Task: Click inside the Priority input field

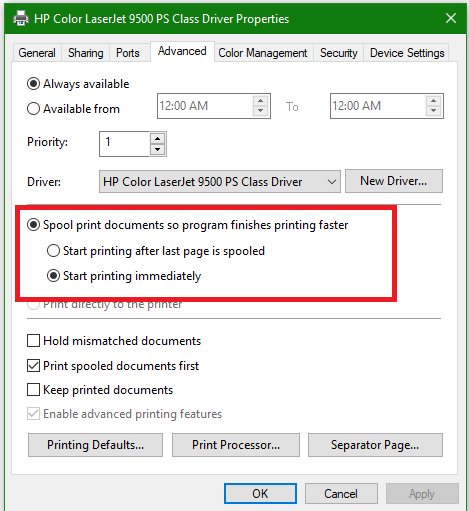Action: (x=124, y=144)
